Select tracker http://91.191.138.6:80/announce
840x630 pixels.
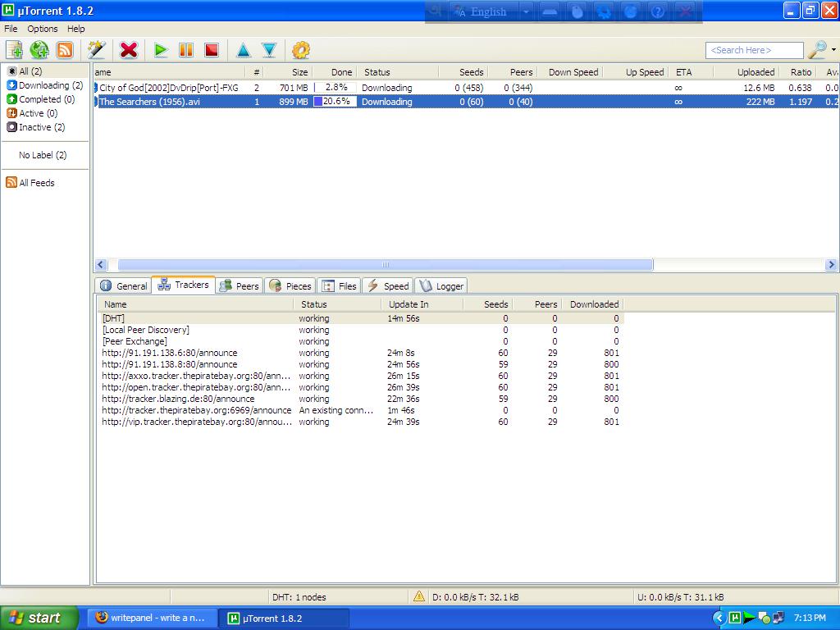pyautogui.click(x=361, y=353)
